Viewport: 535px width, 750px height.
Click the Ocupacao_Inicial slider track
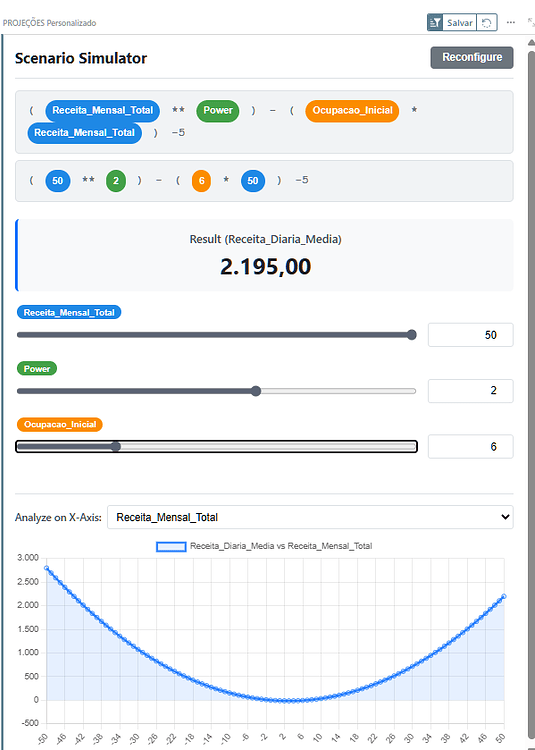pos(216,447)
